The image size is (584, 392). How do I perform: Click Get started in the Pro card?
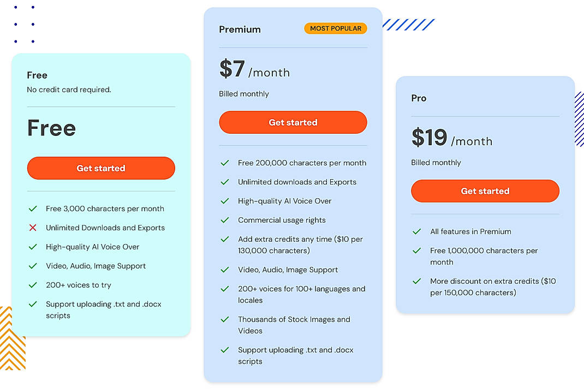(485, 191)
